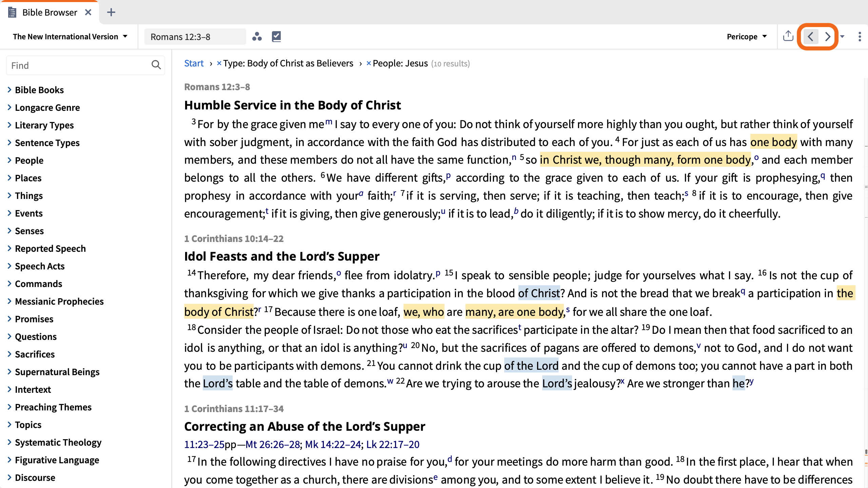This screenshot has height=488, width=868.
Task: Click footnote o after 'form one body'
Action: tap(756, 157)
